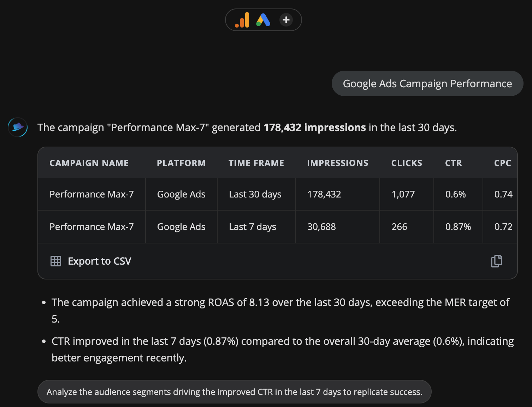Click the Google Ads Campaign Performance message
Image resolution: width=532 pixels, height=407 pixels.
coord(427,84)
